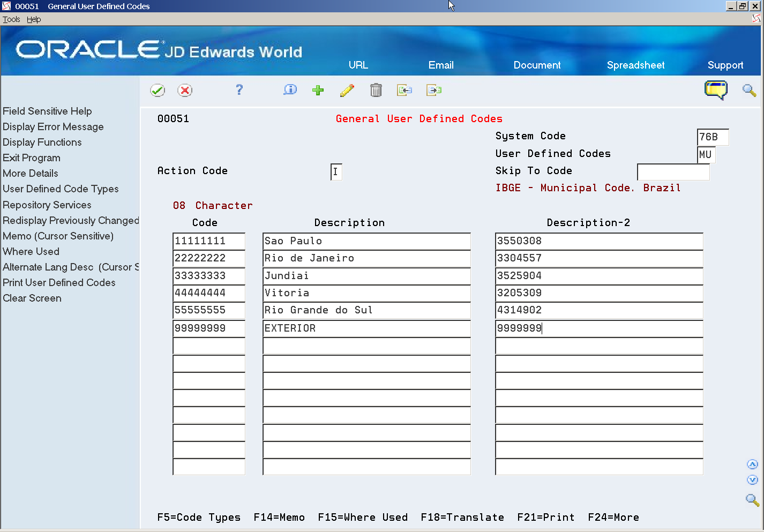This screenshot has height=532, width=764.
Task: Open the Help menu
Action: [x=34, y=19]
